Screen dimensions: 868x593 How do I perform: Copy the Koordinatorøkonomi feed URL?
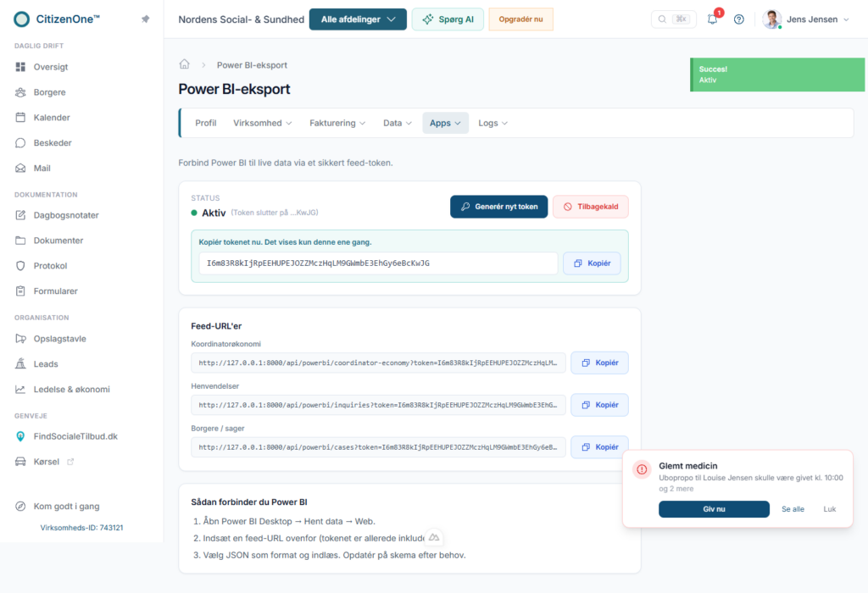click(x=599, y=363)
